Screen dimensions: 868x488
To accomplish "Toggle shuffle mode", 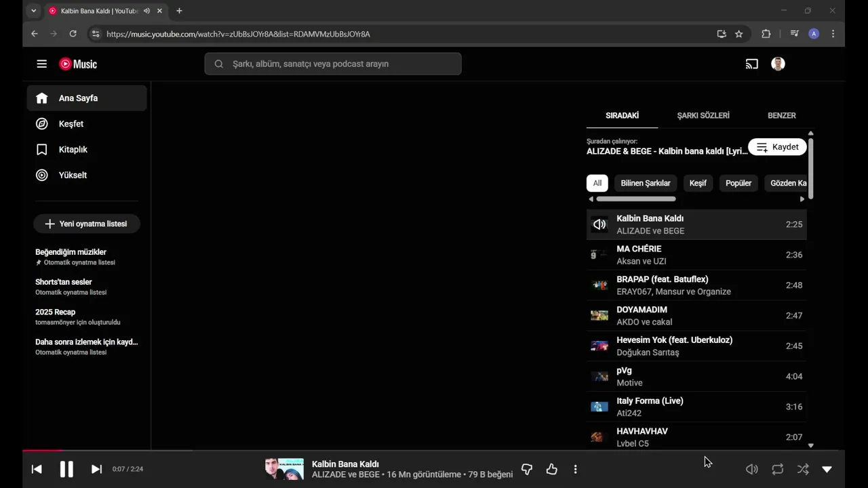I will pyautogui.click(x=803, y=469).
